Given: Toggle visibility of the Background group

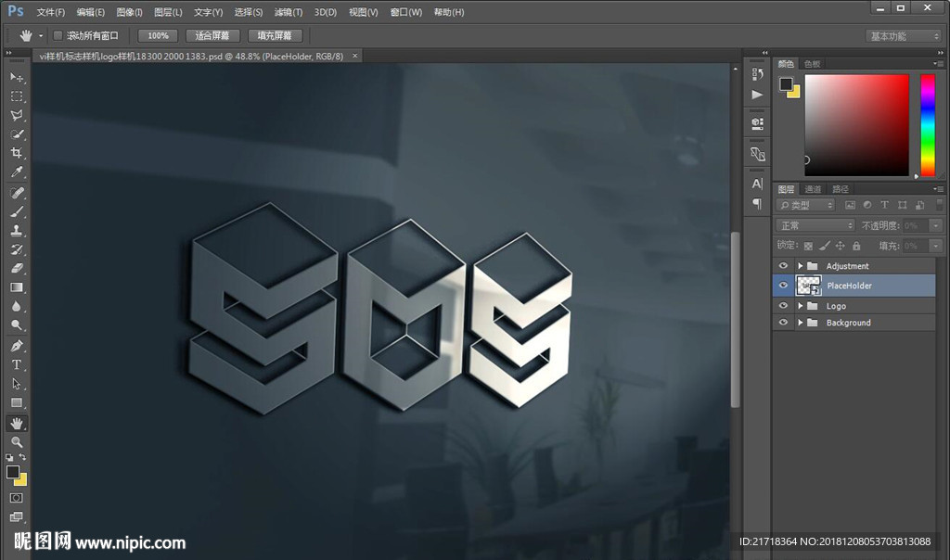Looking at the screenshot, I should tap(783, 323).
